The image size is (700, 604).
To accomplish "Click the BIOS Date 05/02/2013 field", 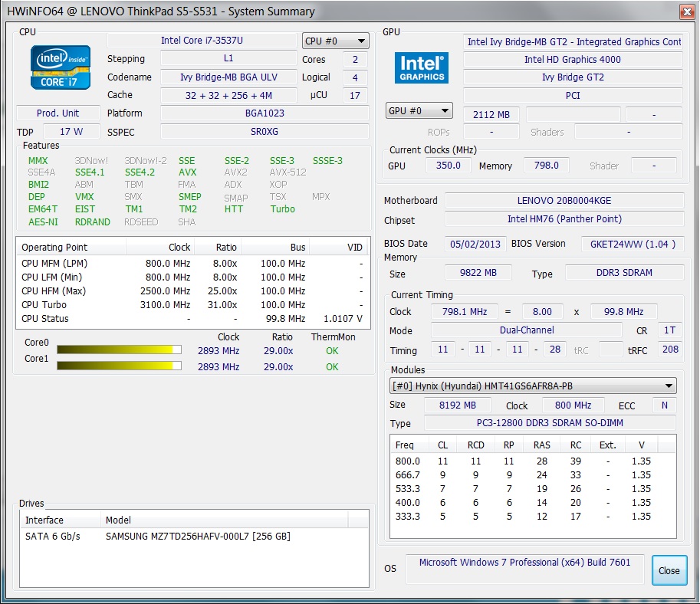I will 475,245.
